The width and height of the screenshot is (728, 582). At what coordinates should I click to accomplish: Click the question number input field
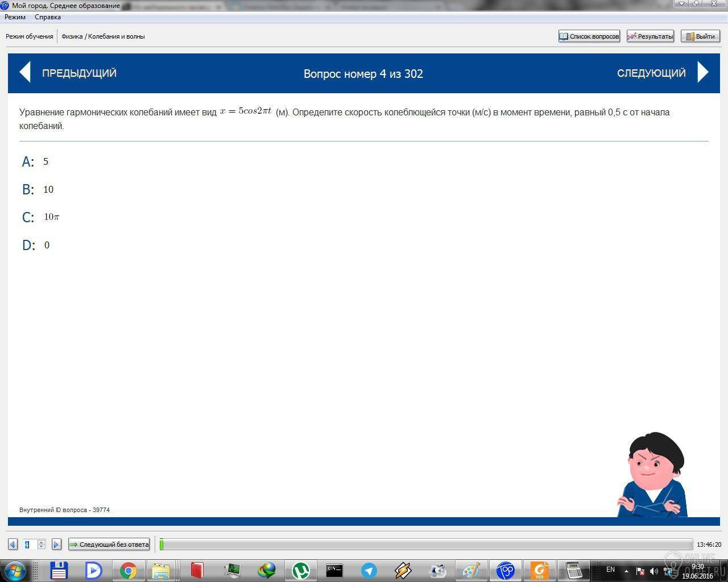(x=30, y=544)
